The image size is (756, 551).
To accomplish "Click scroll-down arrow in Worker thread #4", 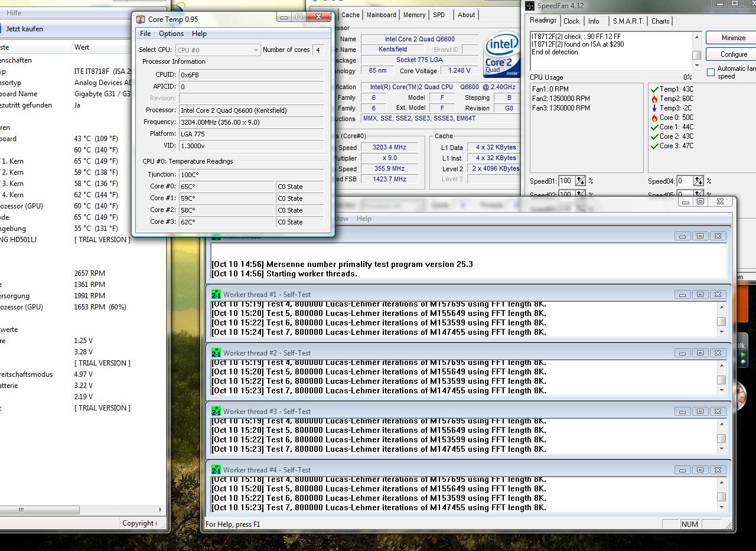I will (721, 507).
